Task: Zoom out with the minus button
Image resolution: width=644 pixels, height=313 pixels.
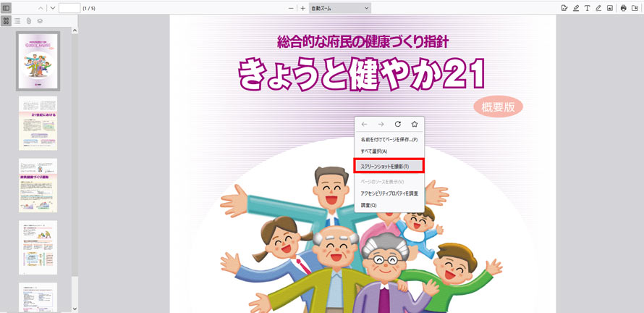Action: point(291,8)
